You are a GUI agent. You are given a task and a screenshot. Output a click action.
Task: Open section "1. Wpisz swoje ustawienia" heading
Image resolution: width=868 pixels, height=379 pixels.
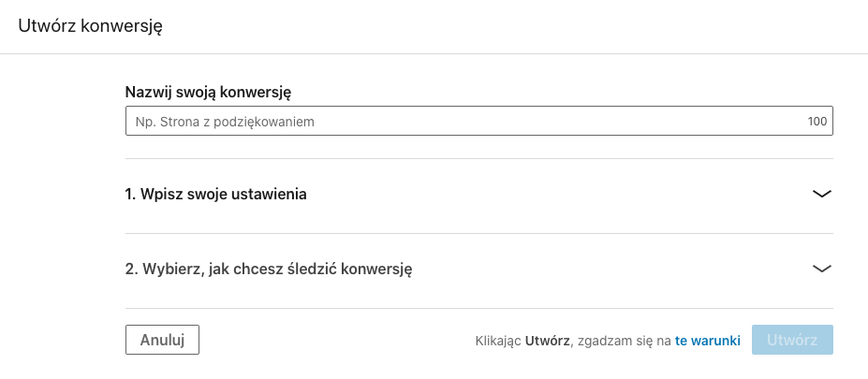[216, 195]
